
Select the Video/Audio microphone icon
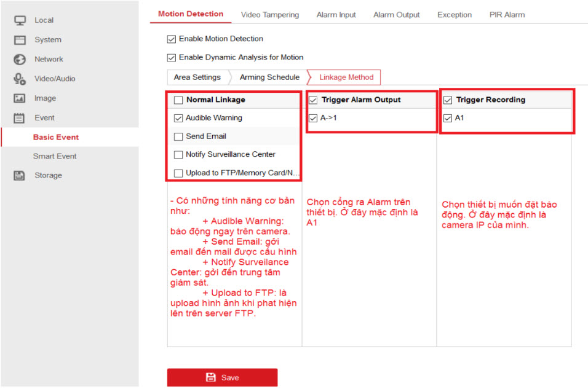coord(20,79)
